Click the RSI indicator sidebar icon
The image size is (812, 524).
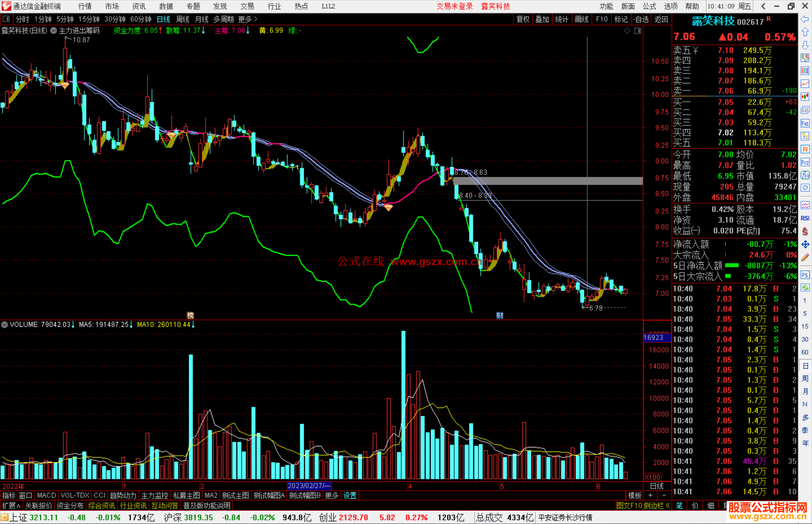(805, 218)
